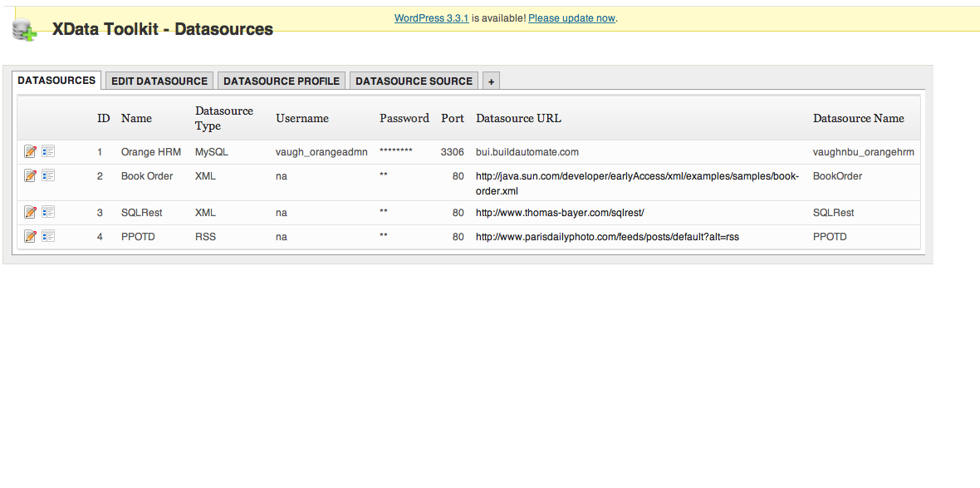Viewport: 980px width, 488px height.
Task: Switch to the Datasources tab
Action: [56, 80]
